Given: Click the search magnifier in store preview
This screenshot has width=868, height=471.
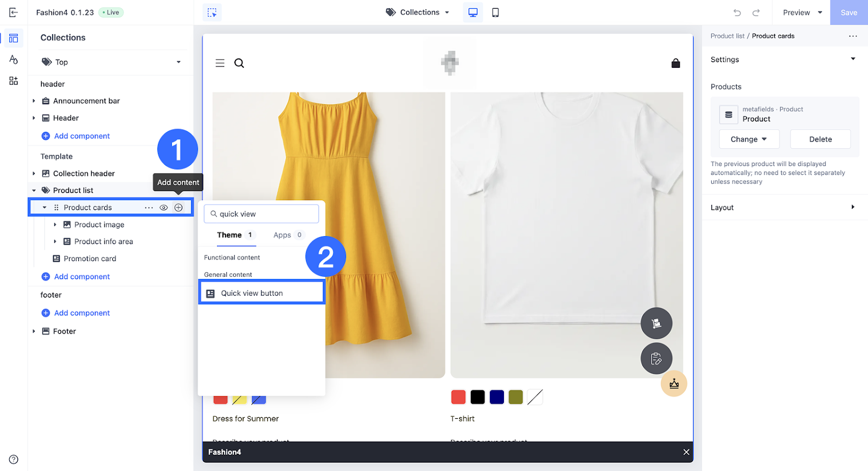Looking at the screenshot, I should tap(239, 63).
